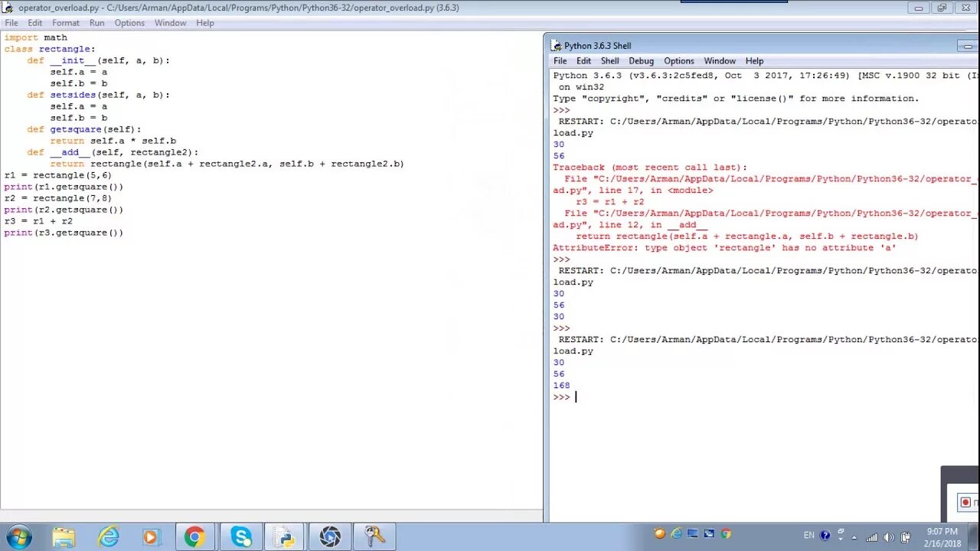980x551 pixels.
Task: Open the editor Options menu
Action: pos(129,23)
